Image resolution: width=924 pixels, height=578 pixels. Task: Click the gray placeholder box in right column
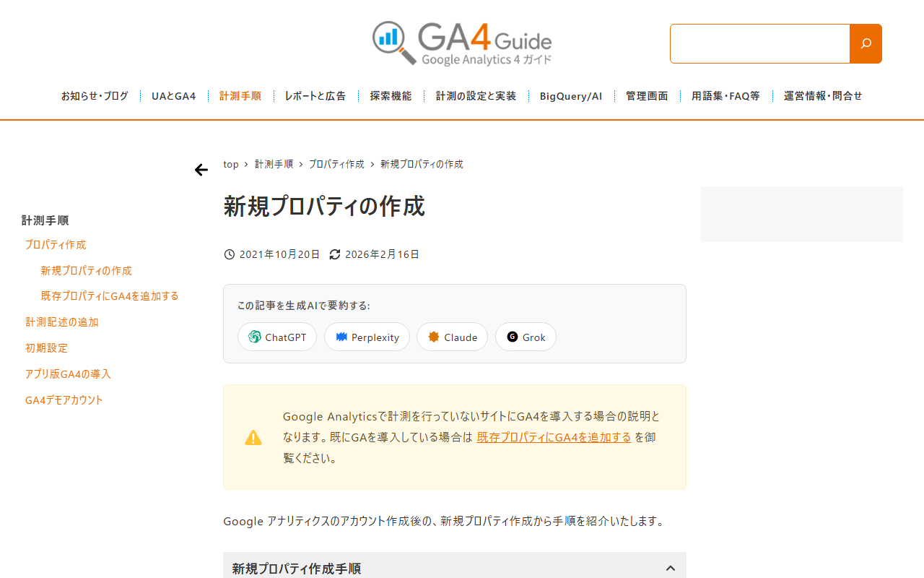802,214
